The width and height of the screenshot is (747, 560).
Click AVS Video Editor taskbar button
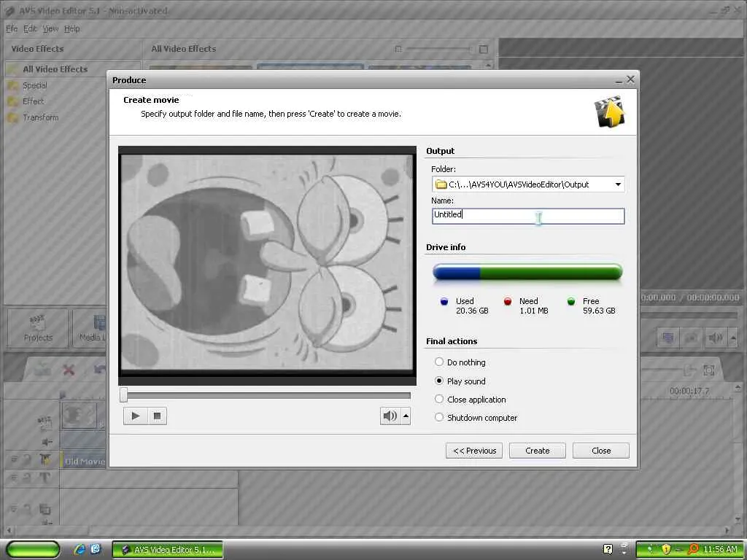click(x=167, y=550)
